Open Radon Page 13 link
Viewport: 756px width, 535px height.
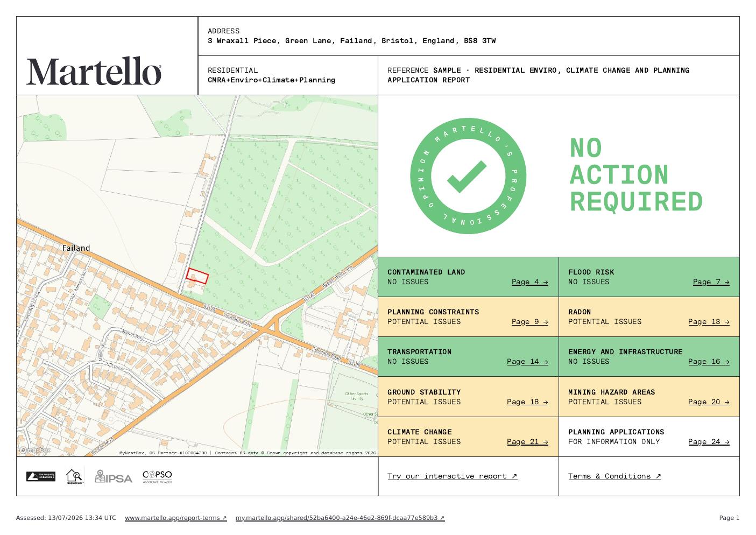coord(709,322)
